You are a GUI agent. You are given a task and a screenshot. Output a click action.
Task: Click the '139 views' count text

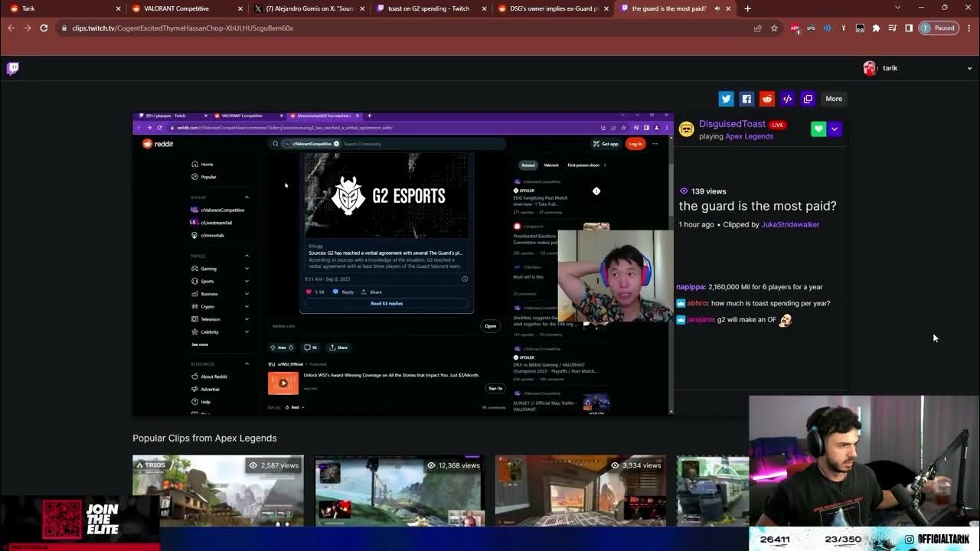coord(708,191)
